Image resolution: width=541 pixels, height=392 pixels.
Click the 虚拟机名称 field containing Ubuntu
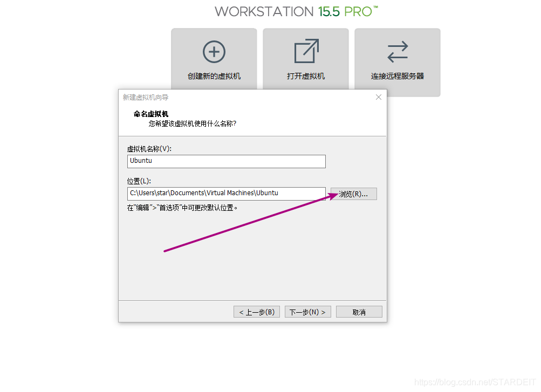pyautogui.click(x=227, y=161)
